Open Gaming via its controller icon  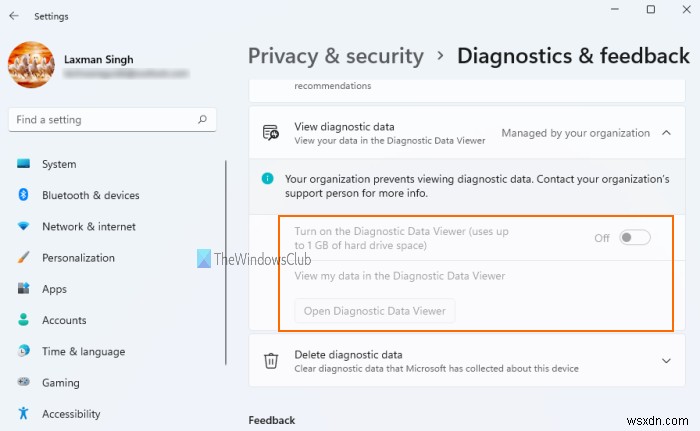point(23,383)
